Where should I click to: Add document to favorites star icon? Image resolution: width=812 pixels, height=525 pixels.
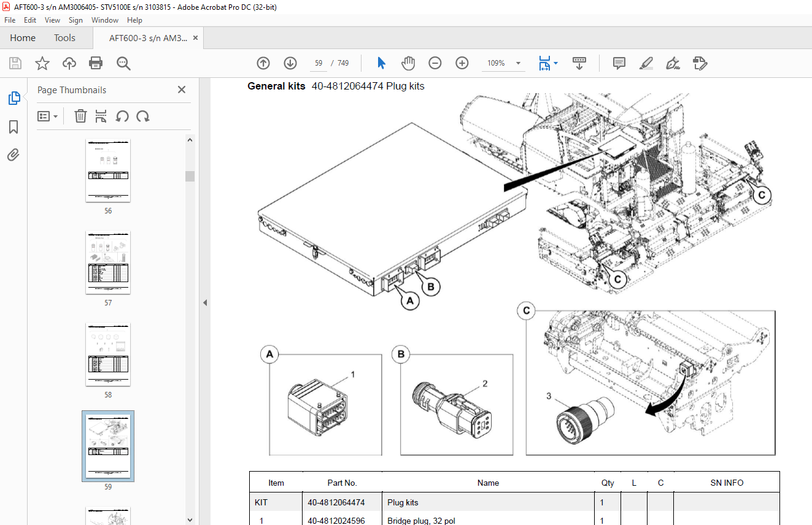point(42,63)
